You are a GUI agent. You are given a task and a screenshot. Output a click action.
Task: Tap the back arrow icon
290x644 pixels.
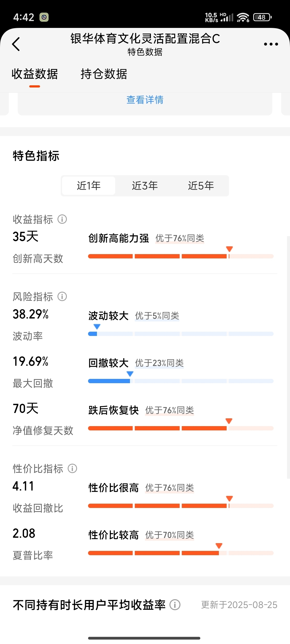(x=16, y=44)
